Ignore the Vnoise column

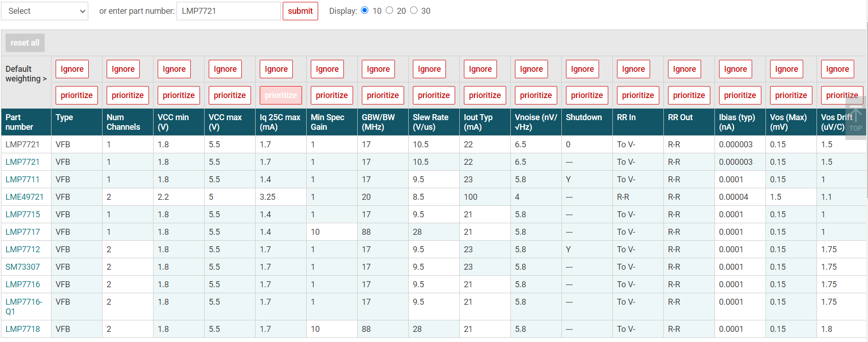pos(531,69)
